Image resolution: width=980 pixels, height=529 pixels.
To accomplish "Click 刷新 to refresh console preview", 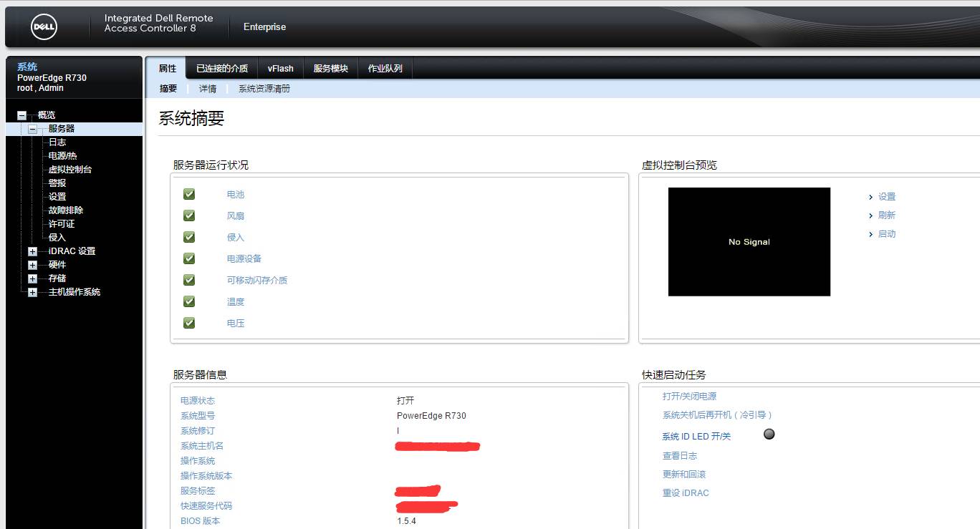I will (x=887, y=215).
